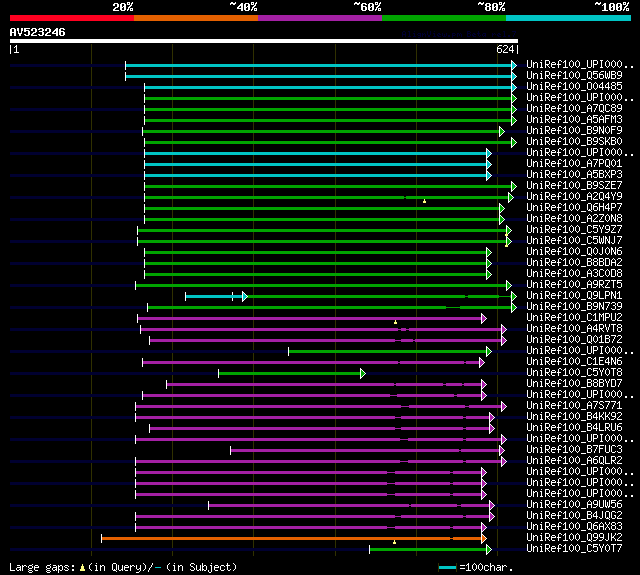Click the UniRef100_C5Y9Z7 label
This screenshot has width=640, height=575.
coord(574,230)
